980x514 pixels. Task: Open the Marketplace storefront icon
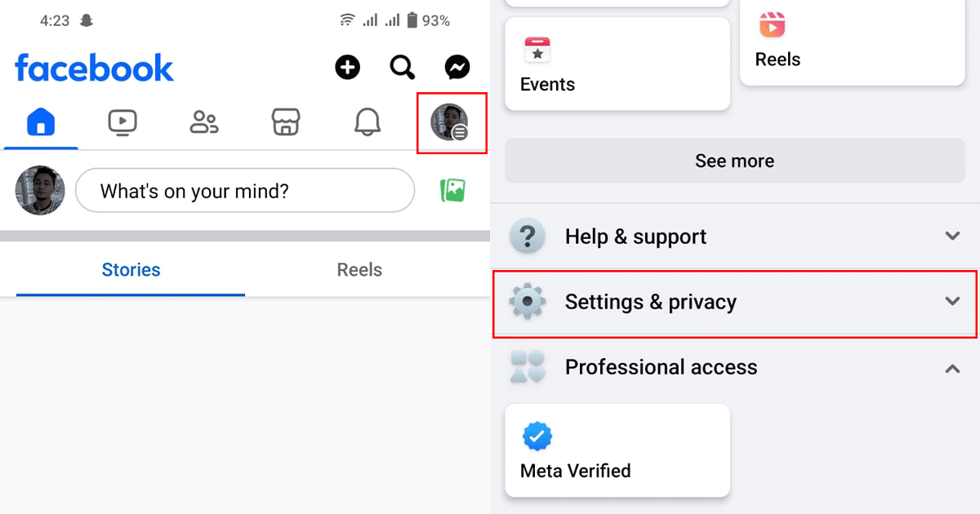[x=286, y=122]
